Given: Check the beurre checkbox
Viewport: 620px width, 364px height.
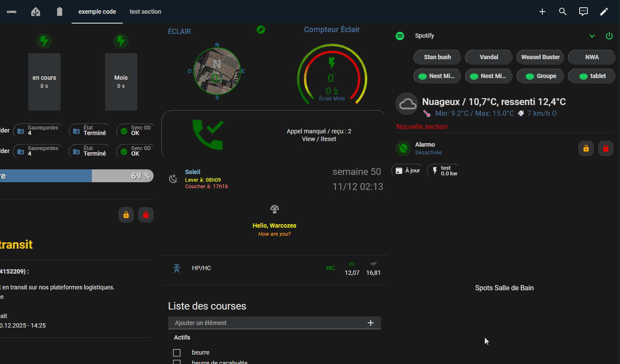Looking at the screenshot, I should coord(177,352).
